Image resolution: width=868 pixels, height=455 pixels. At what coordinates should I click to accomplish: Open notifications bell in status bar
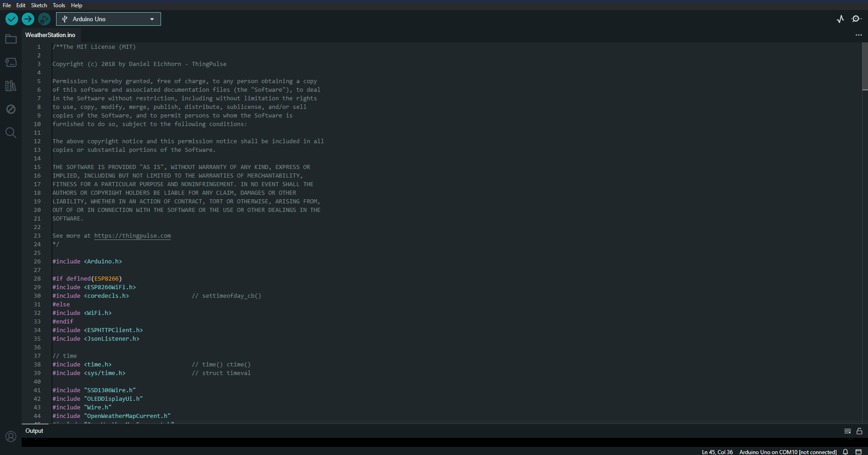click(845, 452)
